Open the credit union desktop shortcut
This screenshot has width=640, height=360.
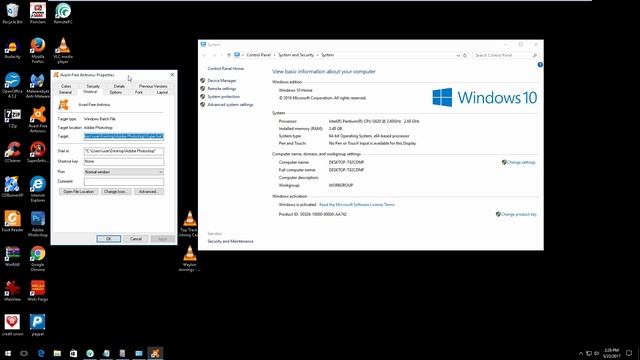12,325
